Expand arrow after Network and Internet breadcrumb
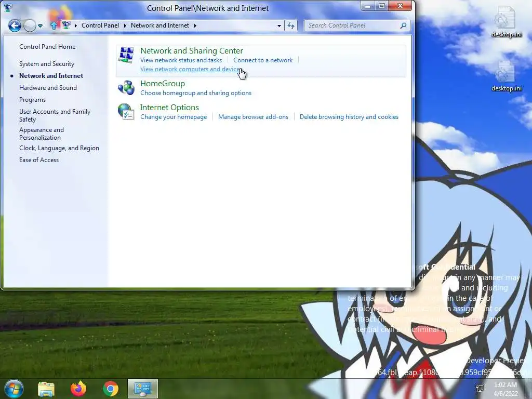Screen dimensions: 532x399 (195, 25)
